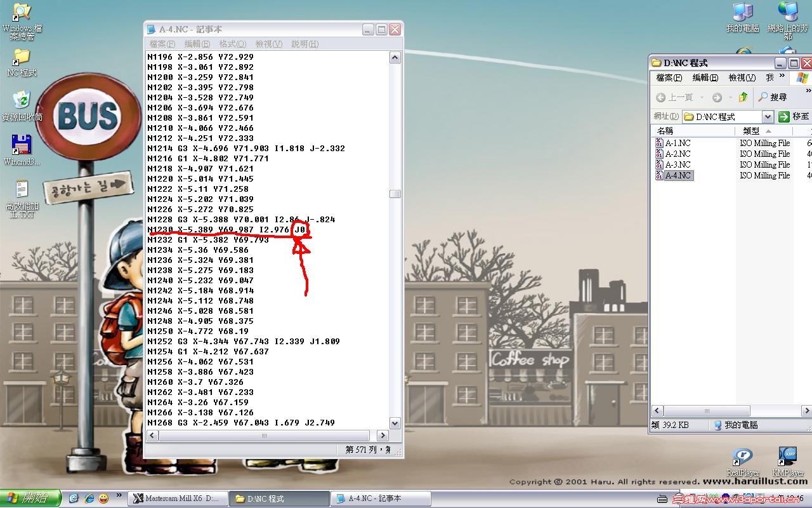Click the A-1.NC file icon

[660, 143]
